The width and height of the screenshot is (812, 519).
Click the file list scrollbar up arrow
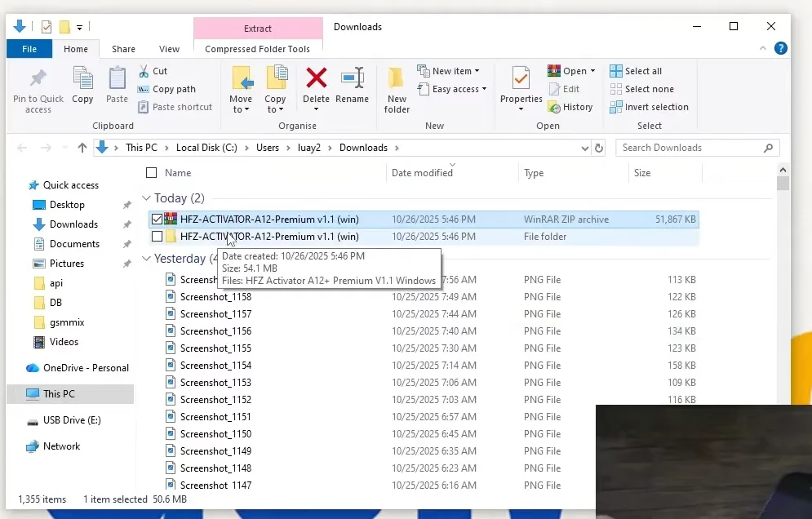point(783,170)
